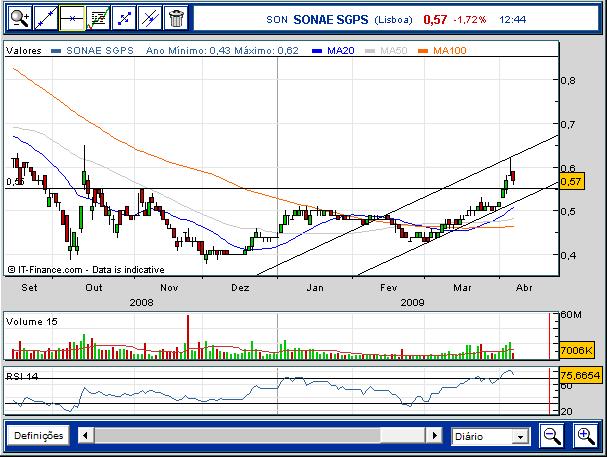The width and height of the screenshot is (607, 457).
Task: Click the 7006K volume value label
Action: point(576,351)
